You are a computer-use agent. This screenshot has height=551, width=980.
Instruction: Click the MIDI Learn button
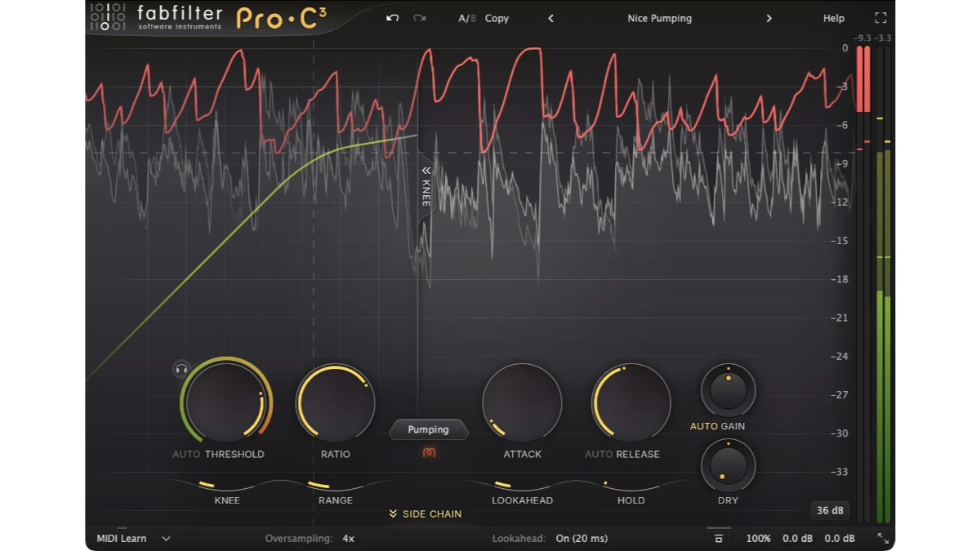coord(122,539)
